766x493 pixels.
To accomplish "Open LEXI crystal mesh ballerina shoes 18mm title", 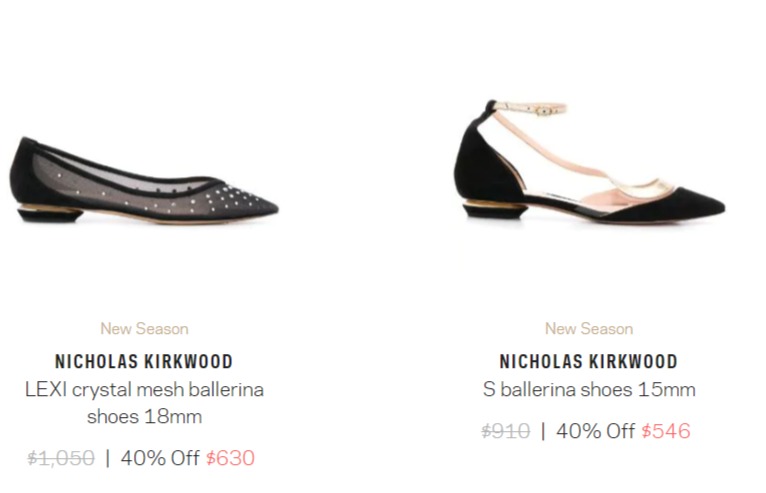I will (144, 403).
